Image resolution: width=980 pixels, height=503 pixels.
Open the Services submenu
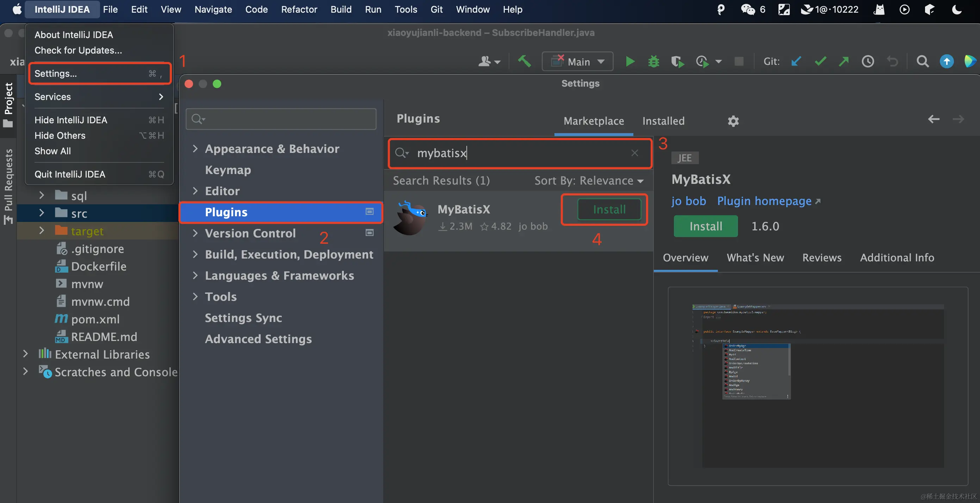(100, 97)
